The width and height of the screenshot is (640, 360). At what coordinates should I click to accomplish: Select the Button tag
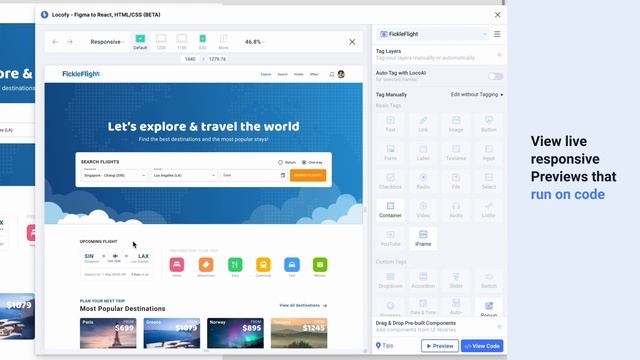point(489,124)
